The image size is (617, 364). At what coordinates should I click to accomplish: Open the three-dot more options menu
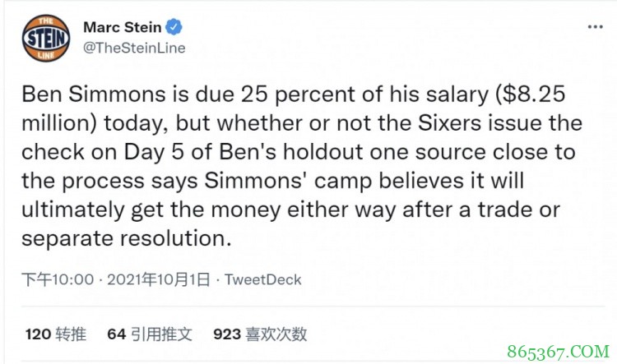(x=594, y=27)
